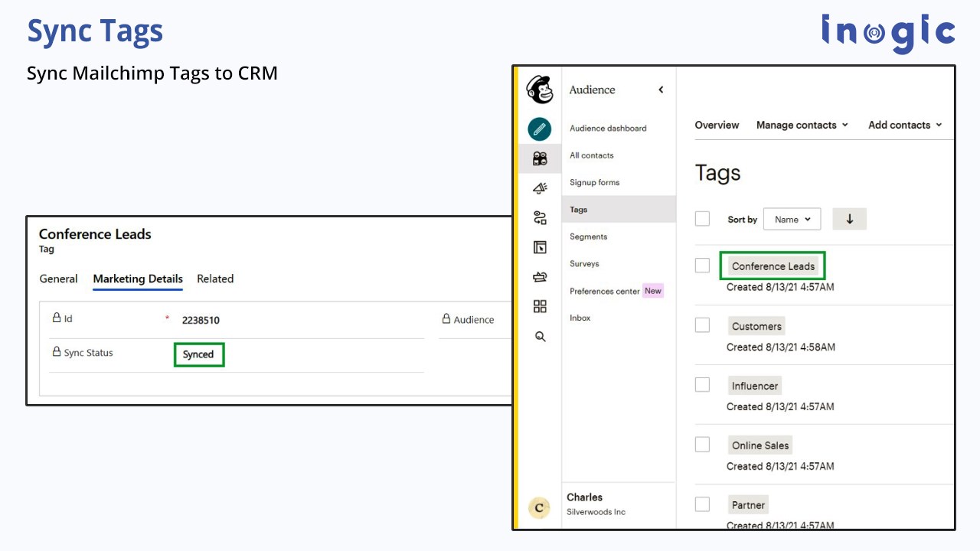
Task: Open Segments in the menu
Action: point(588,236)
